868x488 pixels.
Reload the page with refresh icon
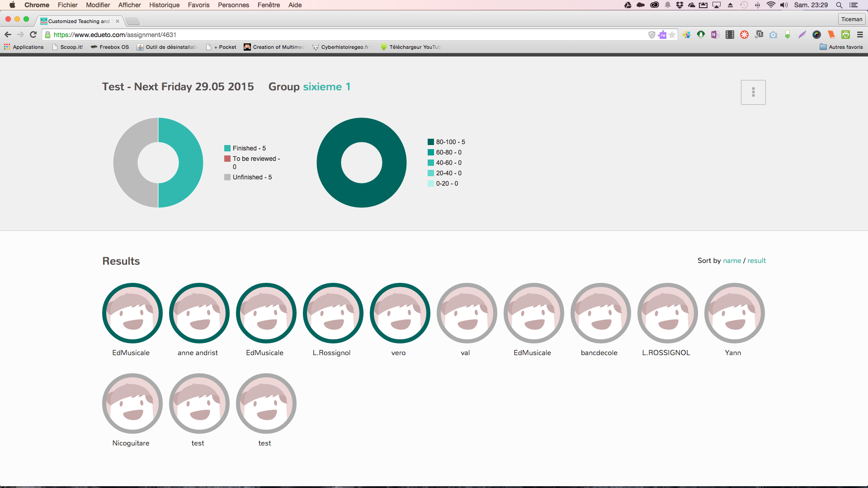(x=33, y=35)
